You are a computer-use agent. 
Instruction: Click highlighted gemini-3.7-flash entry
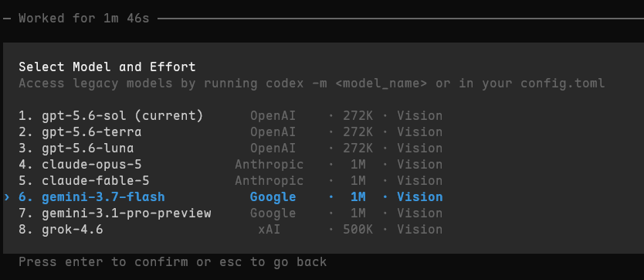click(230, 197)
